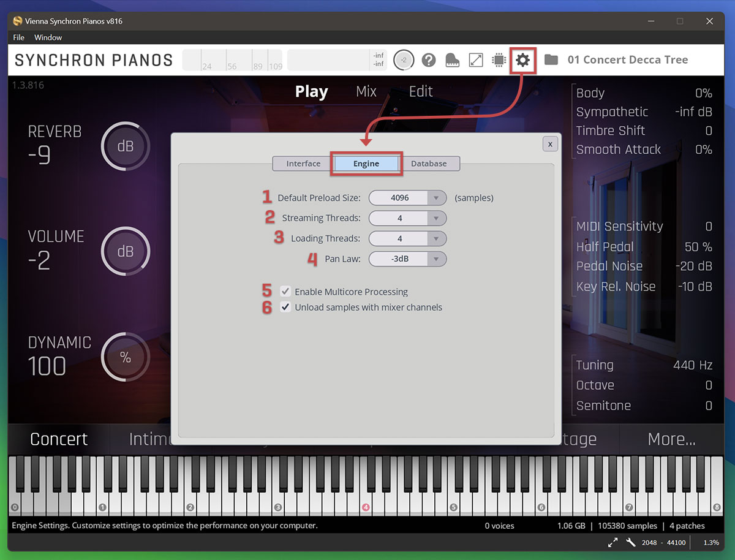Open the help question mark icon
The width and height of the screenshot is (735, 560).
(429, 60)
